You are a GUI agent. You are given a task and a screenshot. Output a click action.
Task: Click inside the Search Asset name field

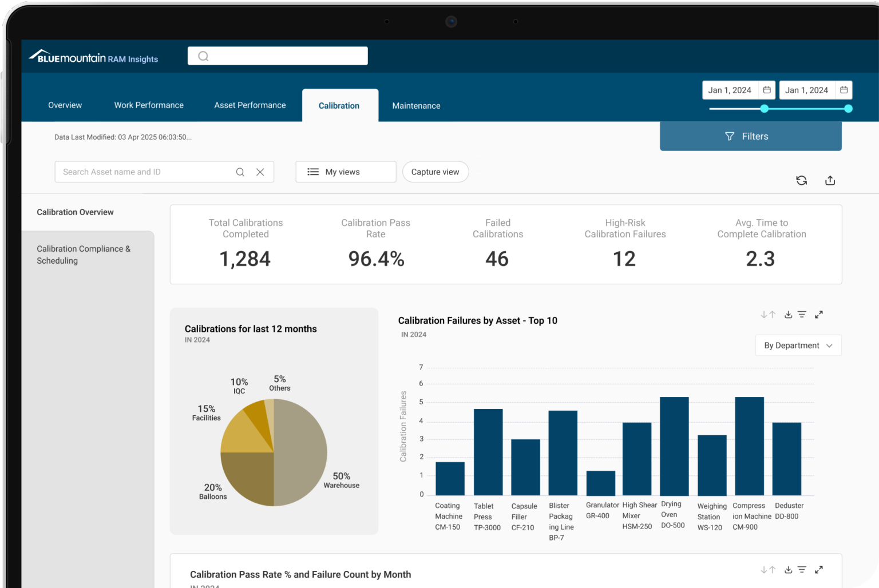[x=143, y=172]
